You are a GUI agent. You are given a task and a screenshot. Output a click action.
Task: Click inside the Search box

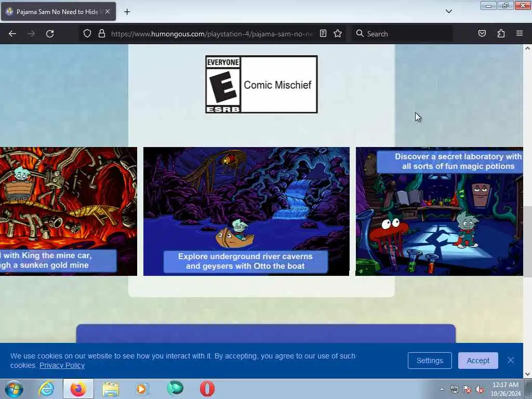(402, 34)
